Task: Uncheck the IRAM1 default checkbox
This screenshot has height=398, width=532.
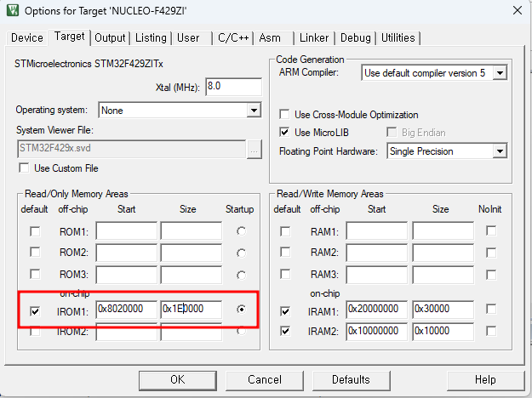Action: (x=285, y=311)
